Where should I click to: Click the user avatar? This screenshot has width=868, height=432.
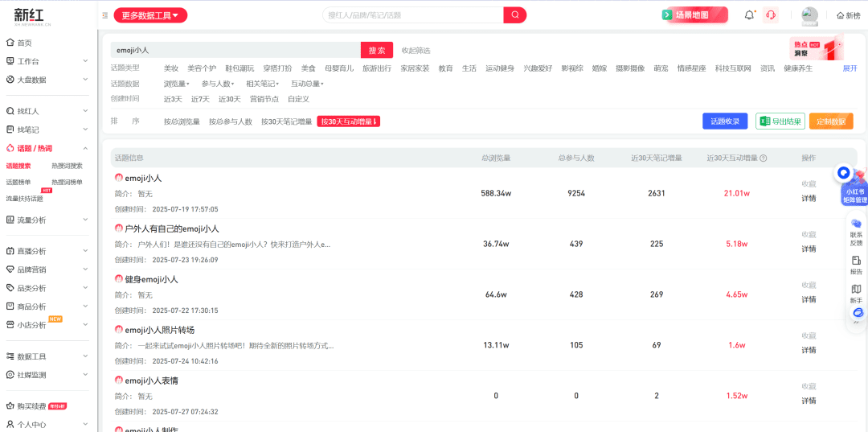810,15
